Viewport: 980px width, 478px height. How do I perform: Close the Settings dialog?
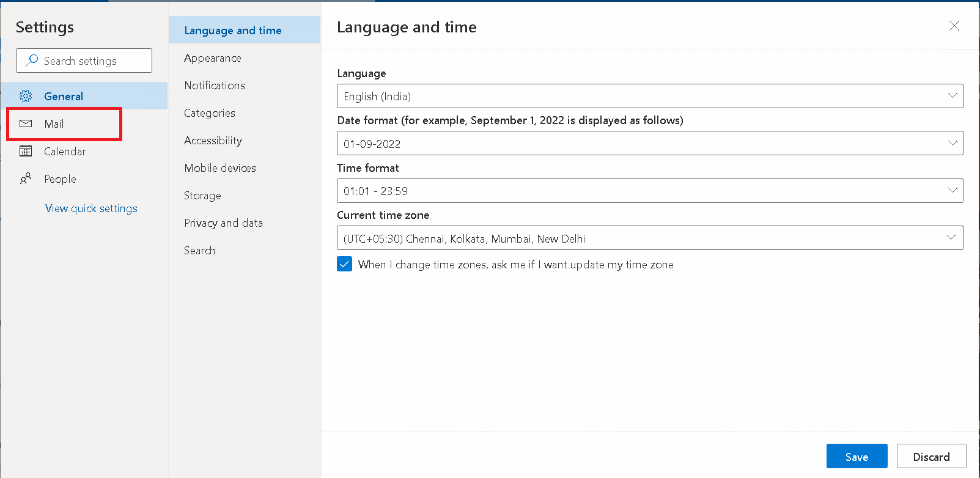coord(954,26)
